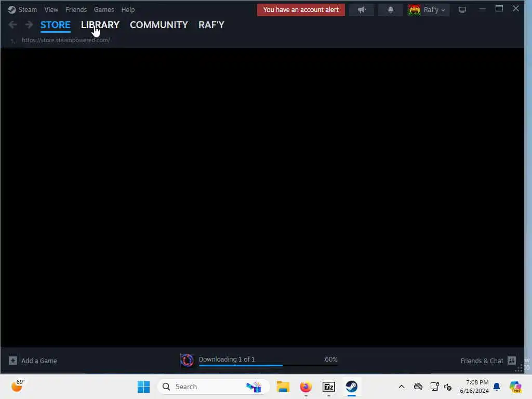Expand the Raf'y account dropdown
Viewport: 532px width, 399px height.
tap(434, 10)
